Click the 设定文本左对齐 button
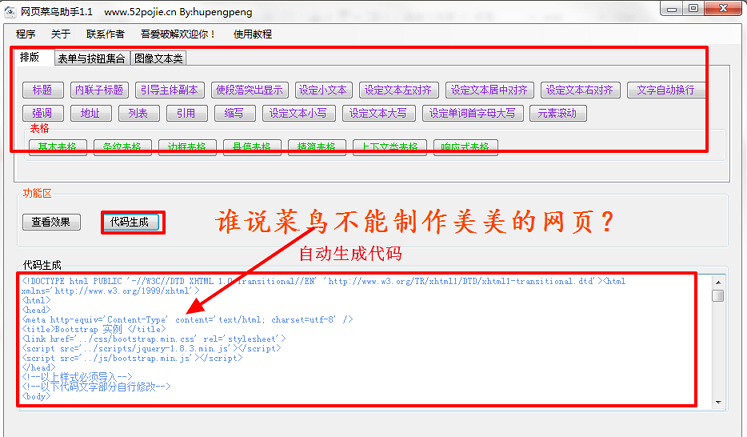The height and width of the screenshot is (437, 747). 398,90
